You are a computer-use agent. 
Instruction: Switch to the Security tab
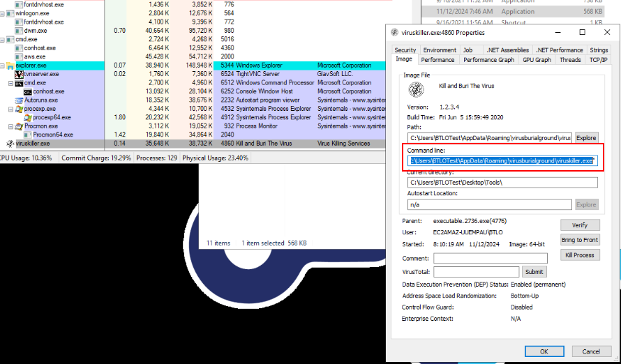[x=405, y=50]
